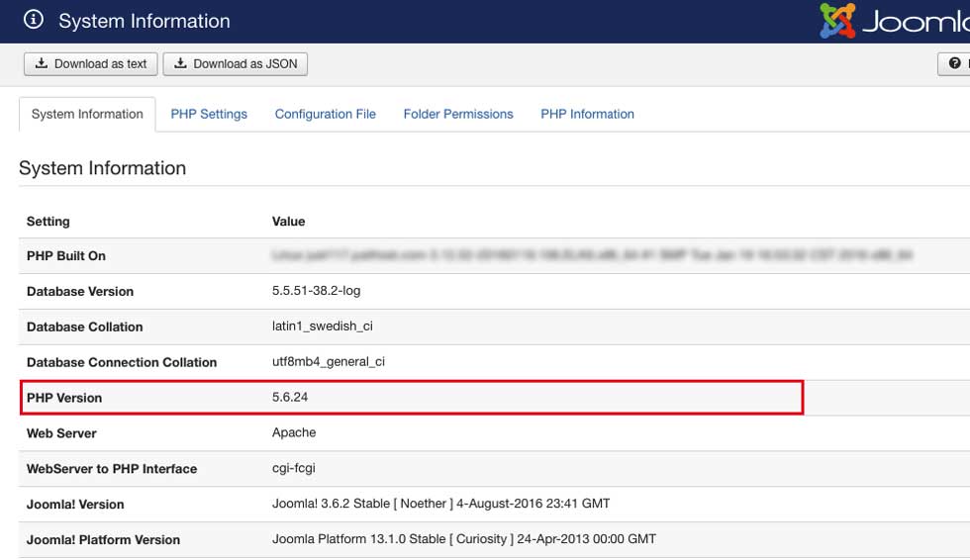The width and height of the screenshot is (970, 560).
Task: Click the Setting column header
Action: (48, 222)
